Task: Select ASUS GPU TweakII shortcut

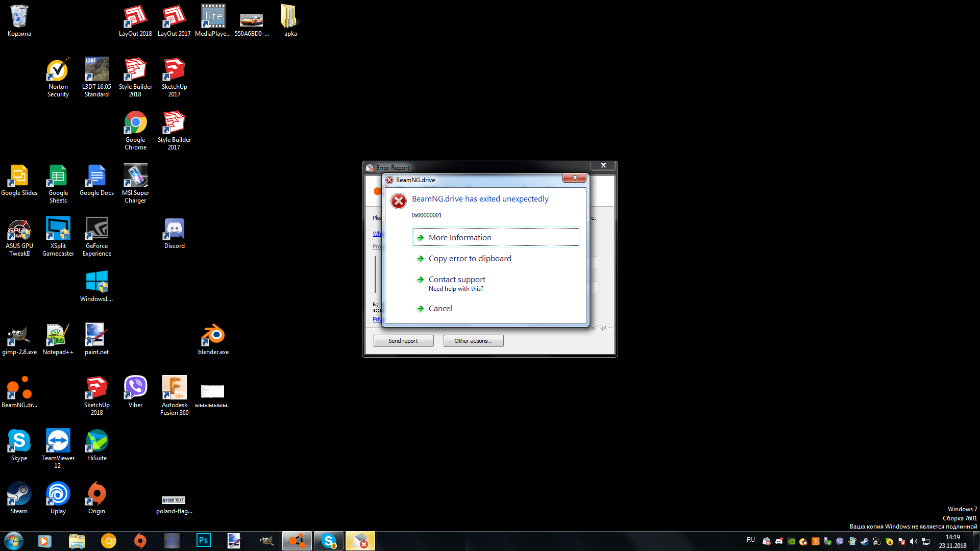Action: 19,237
